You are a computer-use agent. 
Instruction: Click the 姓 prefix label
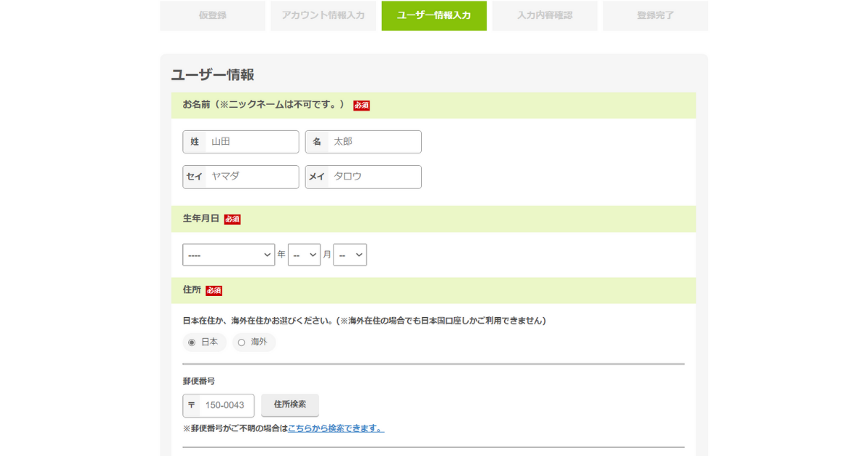pyautogui.click(x=195, y=142)
